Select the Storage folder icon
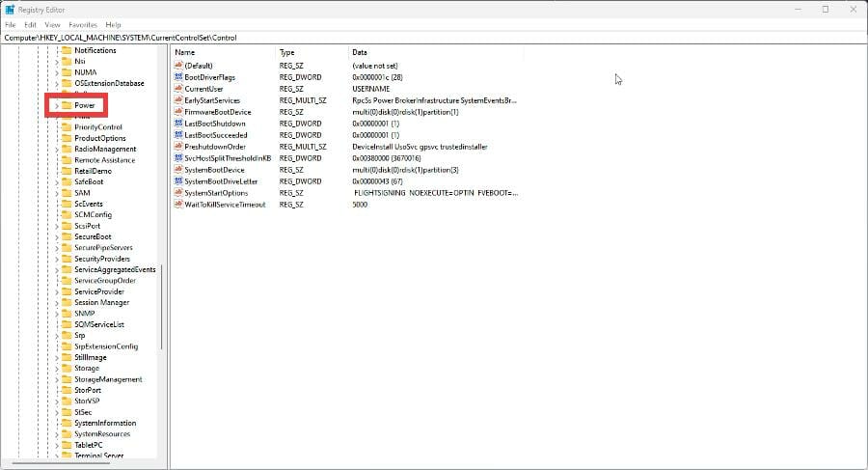868x470 pixels. (67, 369)
